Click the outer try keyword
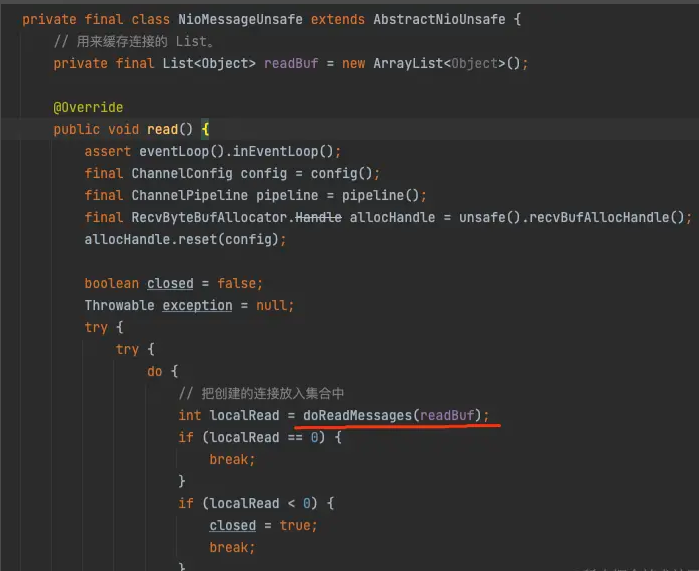The image size is (699, 571). coord(96,328)
